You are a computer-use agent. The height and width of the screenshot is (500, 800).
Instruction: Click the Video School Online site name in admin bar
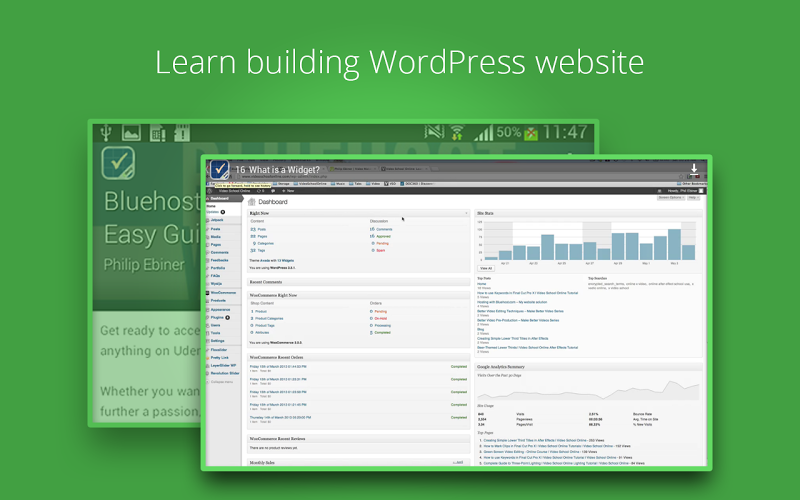(x=235, y=191)
